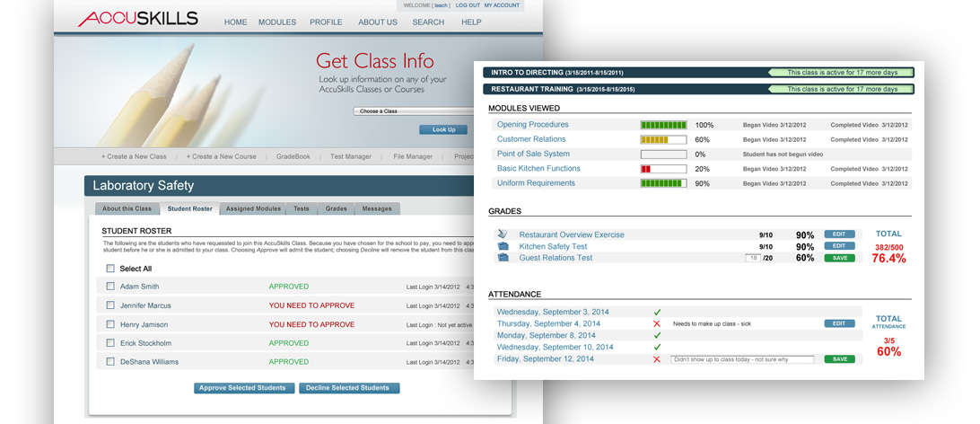Image resolution: width=980 pixels, height=424 pixels.
Task: Click the Guest Relations Test icon
Action: (502, 258)
